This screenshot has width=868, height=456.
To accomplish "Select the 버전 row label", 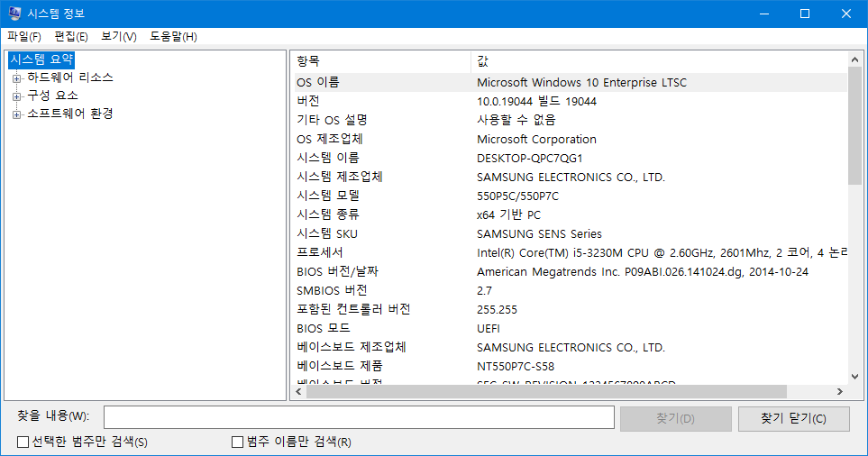I will (307, 101).
